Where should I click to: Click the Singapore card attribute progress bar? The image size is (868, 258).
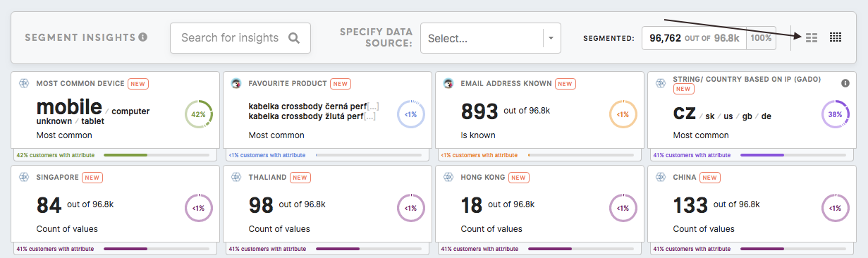point(157,249)
